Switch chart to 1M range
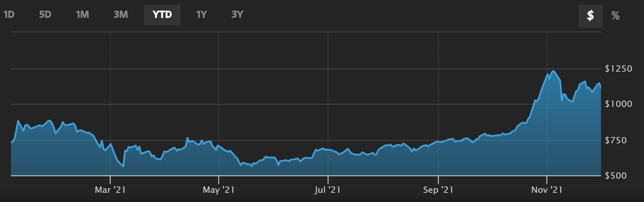 (x=83, y=15)
